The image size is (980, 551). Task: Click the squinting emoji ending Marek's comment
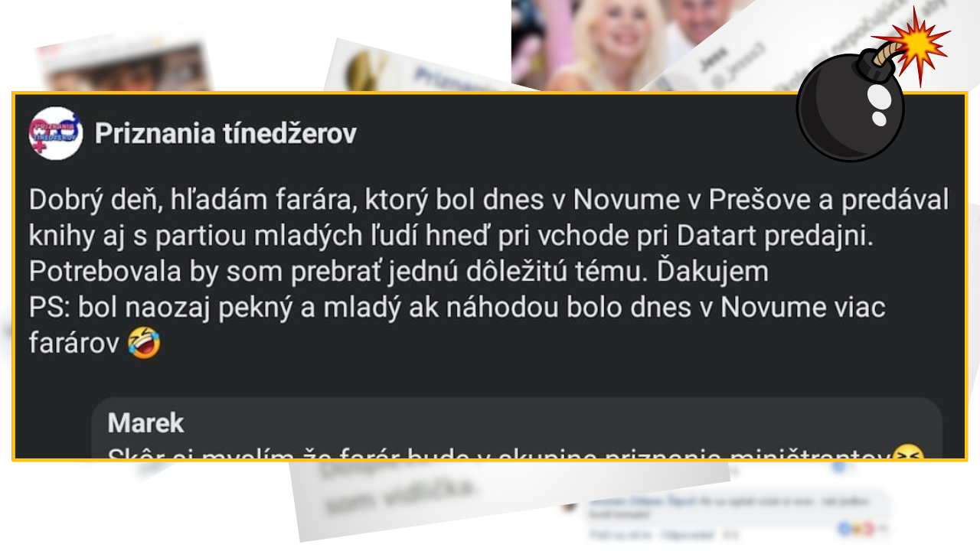(x=908, y=455)
